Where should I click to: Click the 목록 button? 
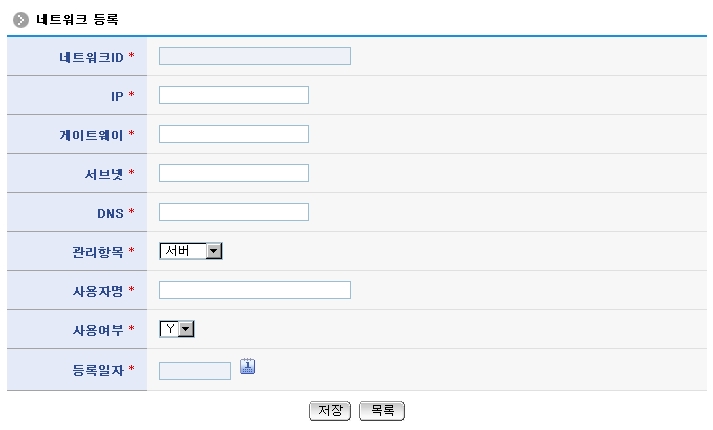(x=382, y=410)
